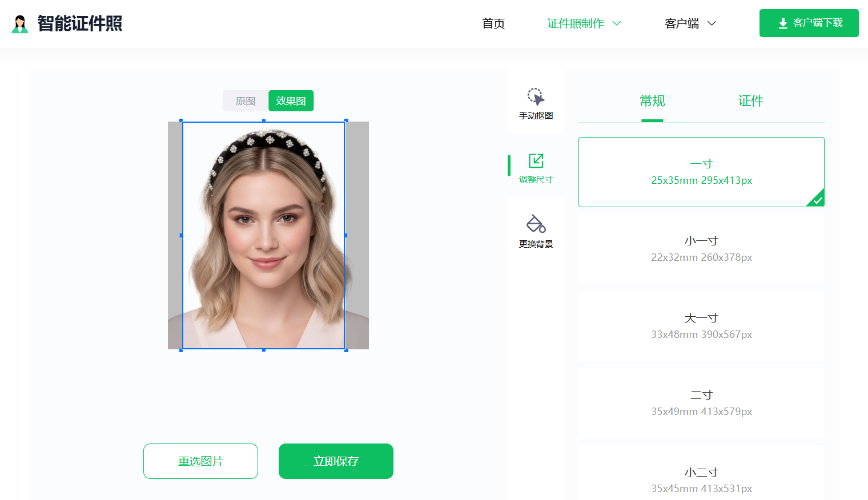Image resolution: width=868 pixels, height=500 pixels.
Task: Open the 首页 nav item
Action: 493,23
